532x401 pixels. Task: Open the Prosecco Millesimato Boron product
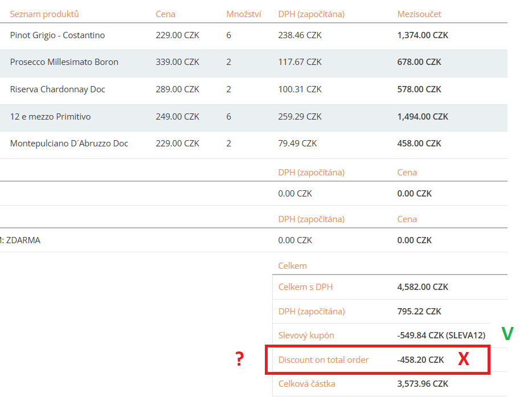(x=64, y=62)
